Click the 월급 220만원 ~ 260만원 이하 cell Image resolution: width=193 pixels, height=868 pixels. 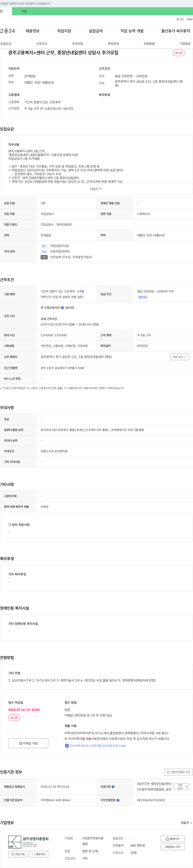(x=155, y=291)
